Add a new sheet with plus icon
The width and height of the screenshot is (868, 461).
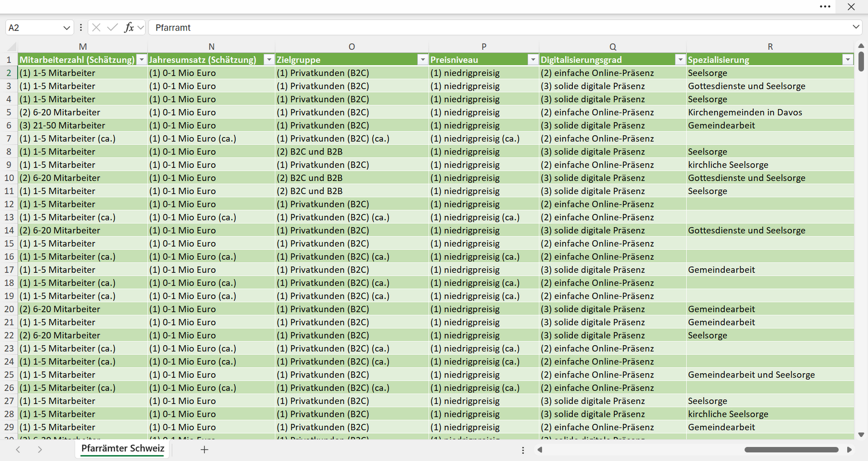click(204, 449)
